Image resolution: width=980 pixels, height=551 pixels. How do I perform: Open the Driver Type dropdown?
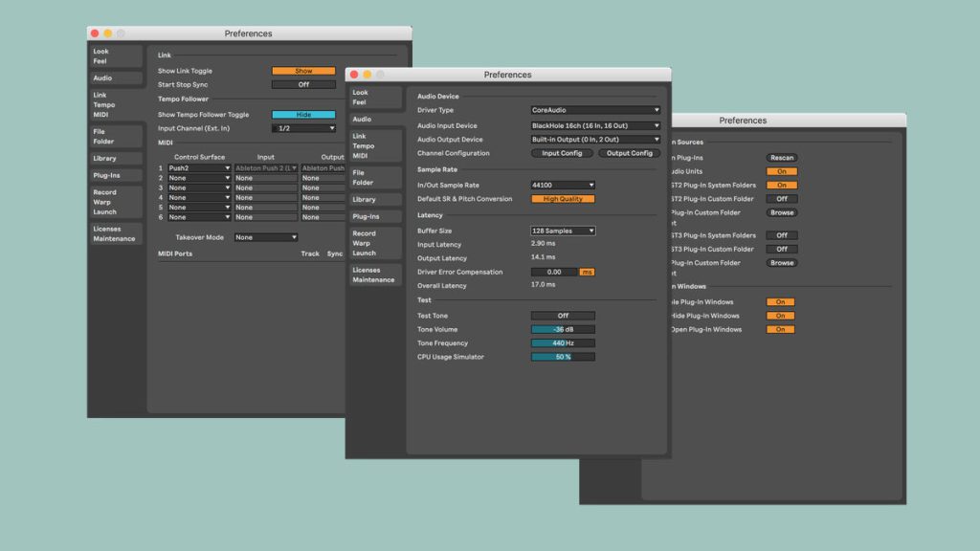point(594,110)
